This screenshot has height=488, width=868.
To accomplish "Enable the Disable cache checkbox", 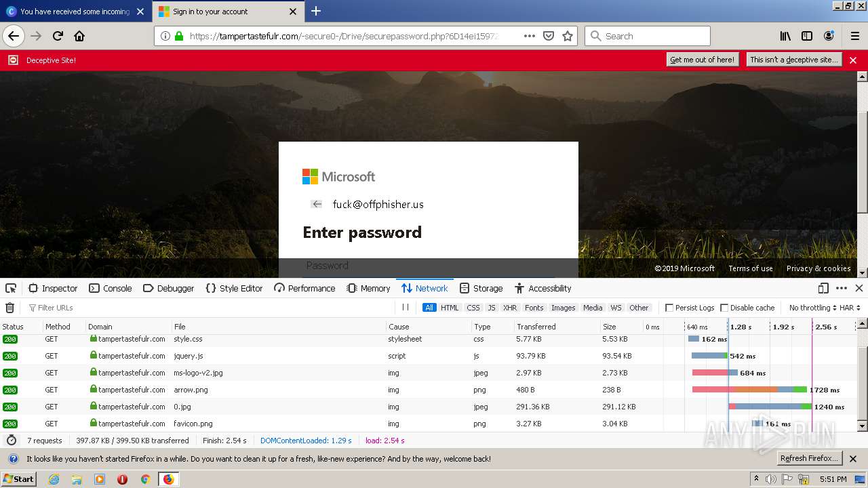I will (724, 308).
